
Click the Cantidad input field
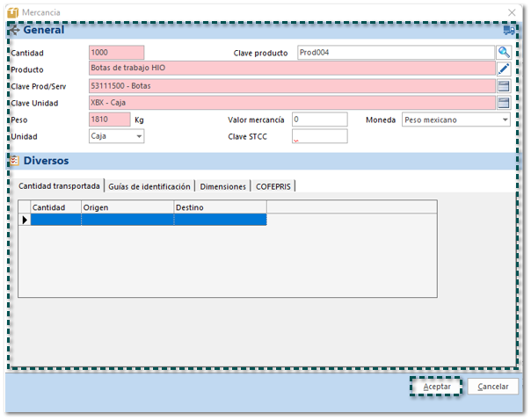point(116,53)
